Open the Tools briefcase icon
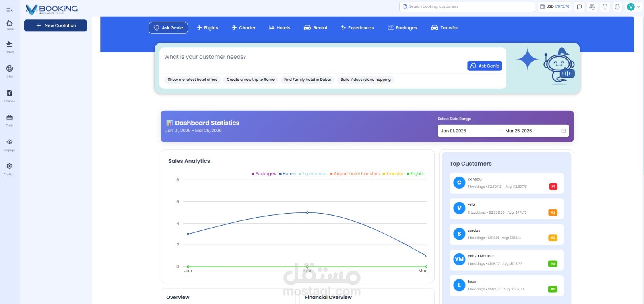Image resolution: width=644 pixels, height=304 pixels. click(x=10, y=120)
